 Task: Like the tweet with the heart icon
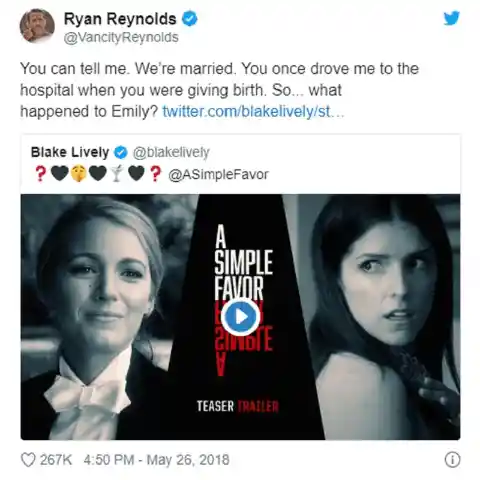pyautogui.click(x=28, y=460)
